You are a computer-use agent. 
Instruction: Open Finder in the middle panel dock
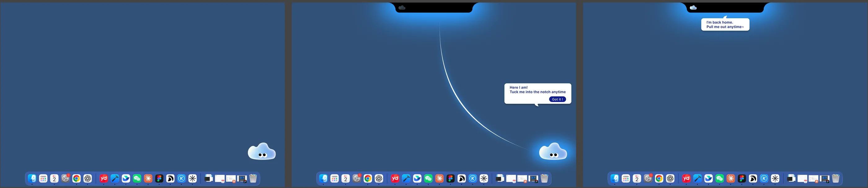click(x=323, y=178)
